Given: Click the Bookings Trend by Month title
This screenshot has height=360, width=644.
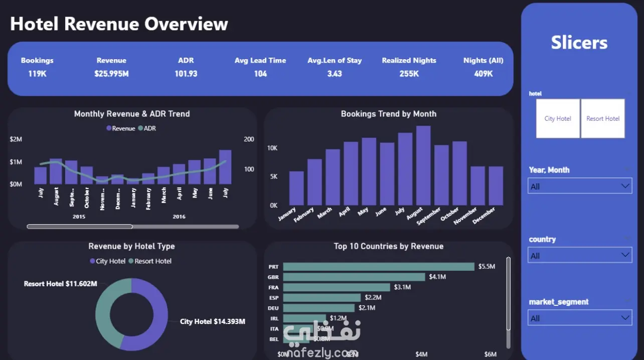Looking at the screenshot, I should coord(389,114).
